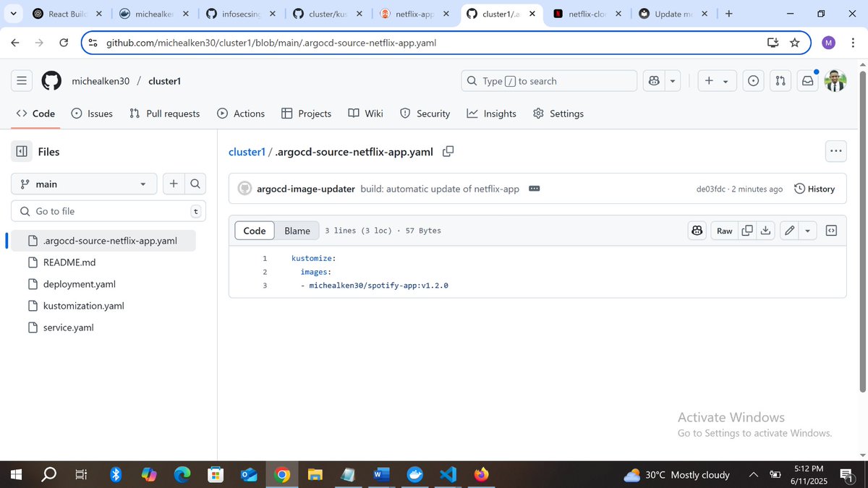This screenshot has width=868, height=488.
Task: Open the commit History
Action: [814, 189]
